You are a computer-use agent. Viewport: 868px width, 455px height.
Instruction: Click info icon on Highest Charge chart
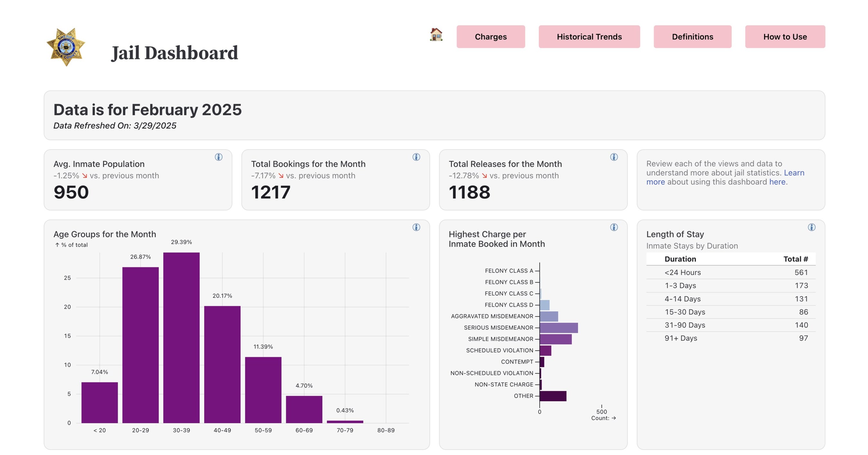pyautogui.click(x=614, y=227)
